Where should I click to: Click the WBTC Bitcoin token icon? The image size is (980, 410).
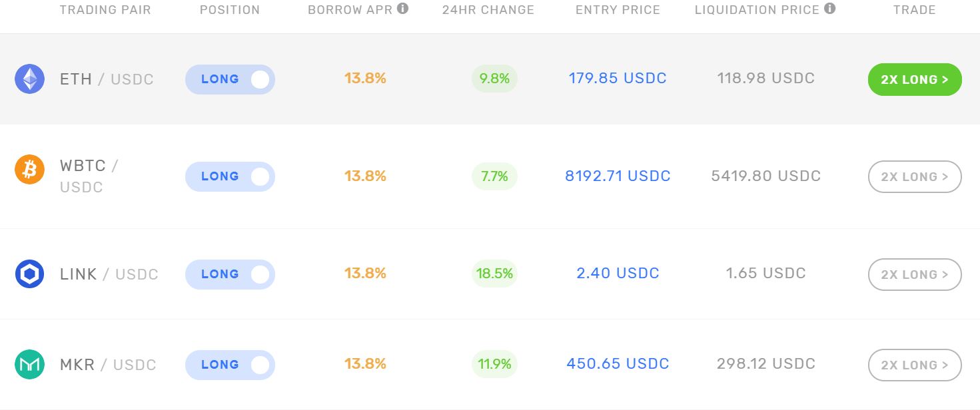coord(29,170)
